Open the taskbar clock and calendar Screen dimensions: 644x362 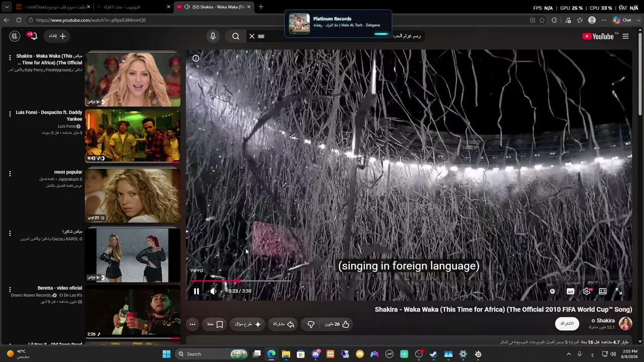coord(630,354)
